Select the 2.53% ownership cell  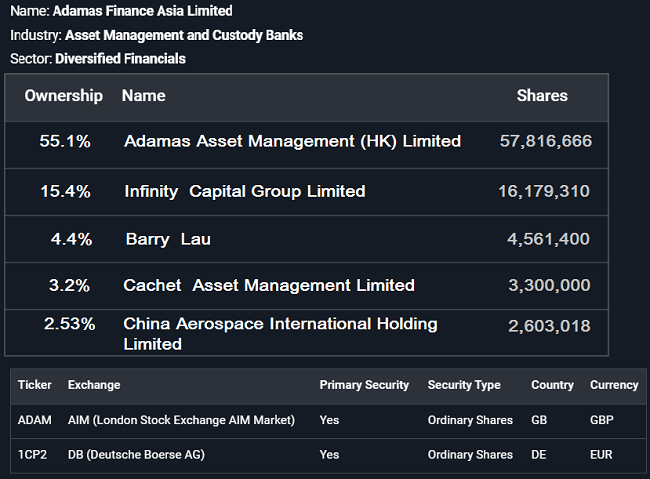point(70,324)
